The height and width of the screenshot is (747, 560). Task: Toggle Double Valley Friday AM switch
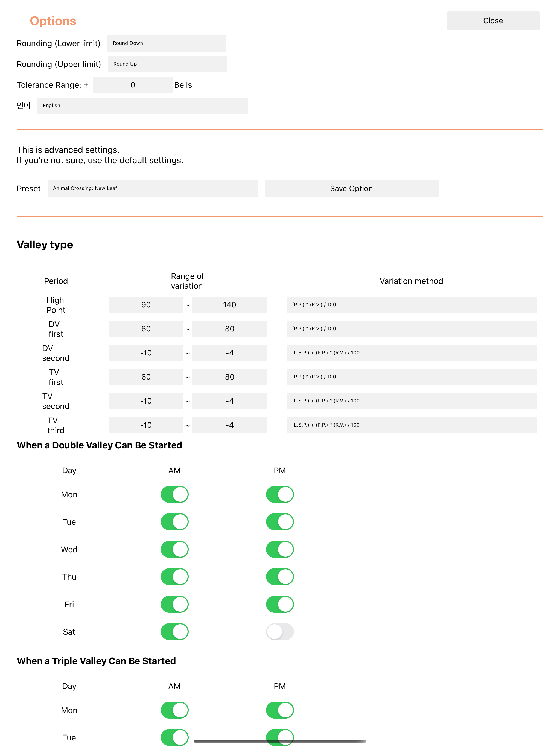[174, 604]
